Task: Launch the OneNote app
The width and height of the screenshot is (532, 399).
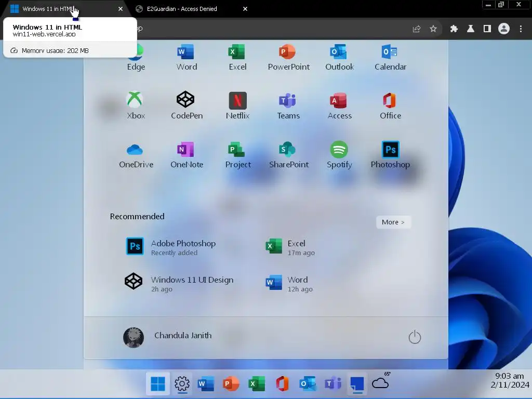Action: pyautogui.click(x=187, y=155)
